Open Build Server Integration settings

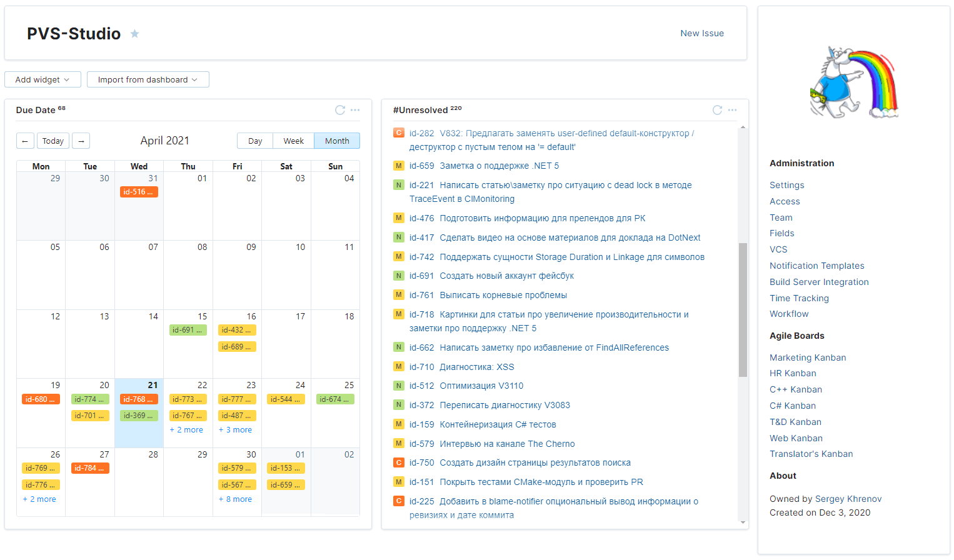point(819,282)
